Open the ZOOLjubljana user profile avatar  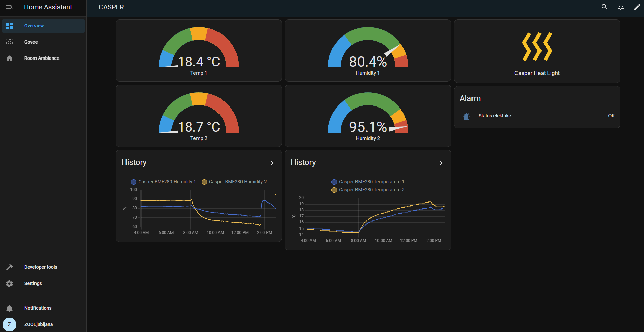9,324
